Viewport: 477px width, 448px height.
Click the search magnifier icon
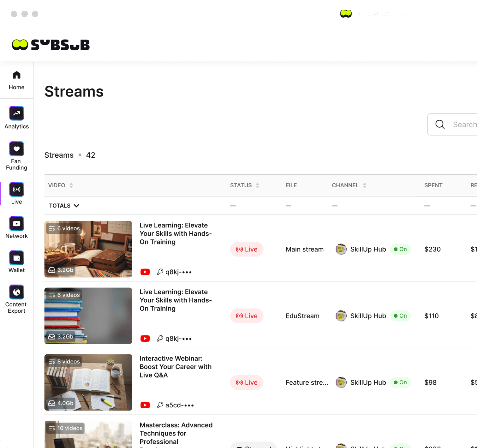[440, 124]
